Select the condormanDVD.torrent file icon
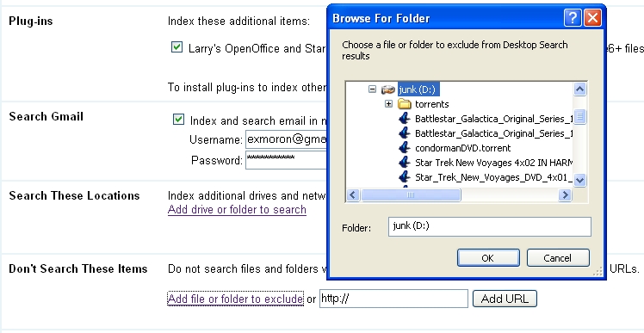The height and width of the screenshot is (333, 644). (x=405, y=148)
